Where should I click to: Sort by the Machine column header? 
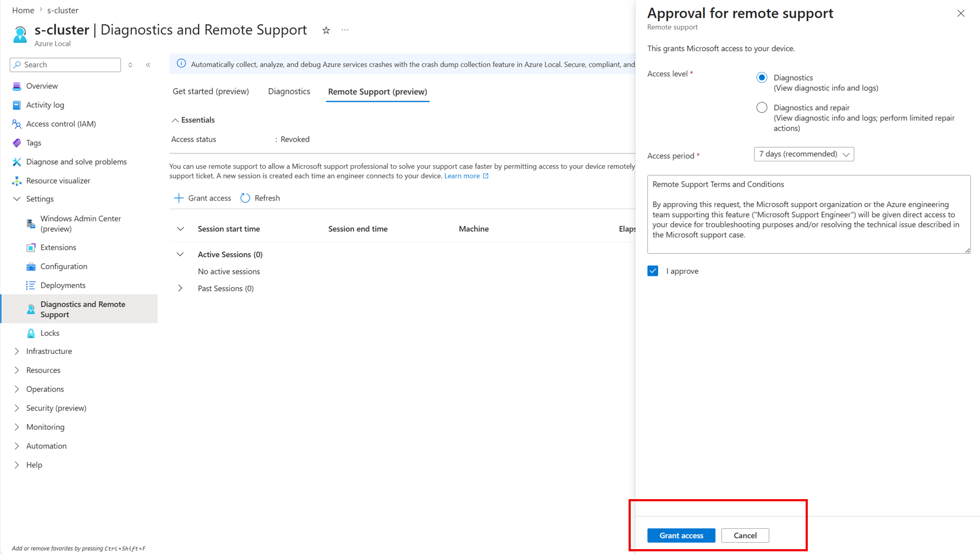coord(474,229)
